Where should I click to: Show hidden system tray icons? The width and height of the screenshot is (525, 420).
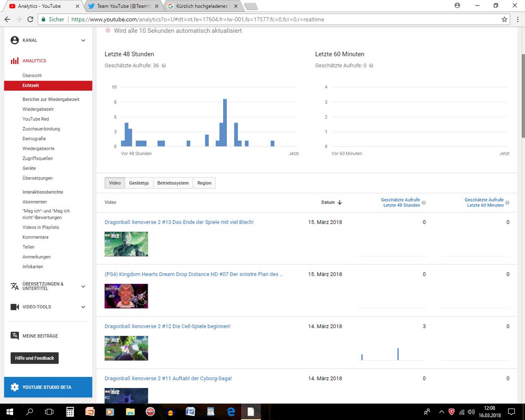pyautogui.click(x=441, y=412)
